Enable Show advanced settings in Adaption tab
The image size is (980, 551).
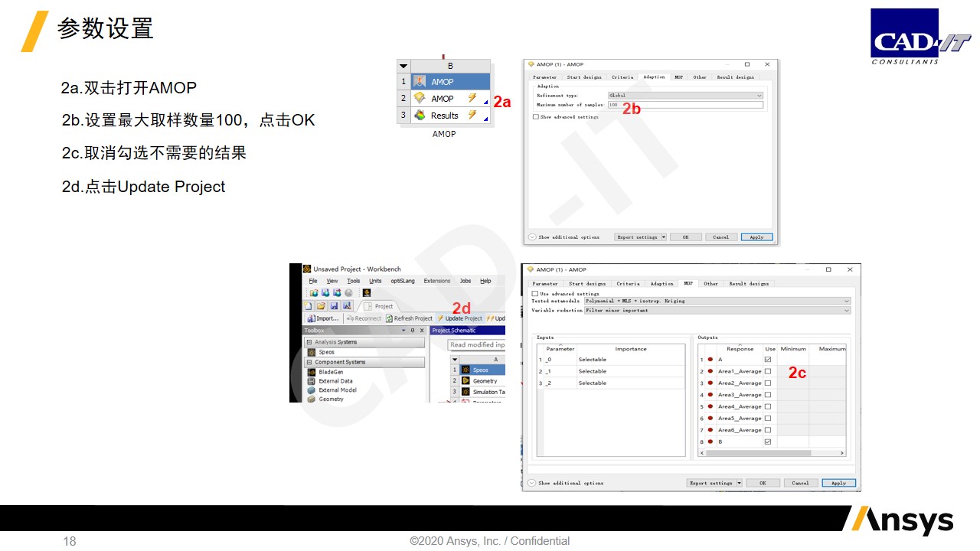point(535,117)
